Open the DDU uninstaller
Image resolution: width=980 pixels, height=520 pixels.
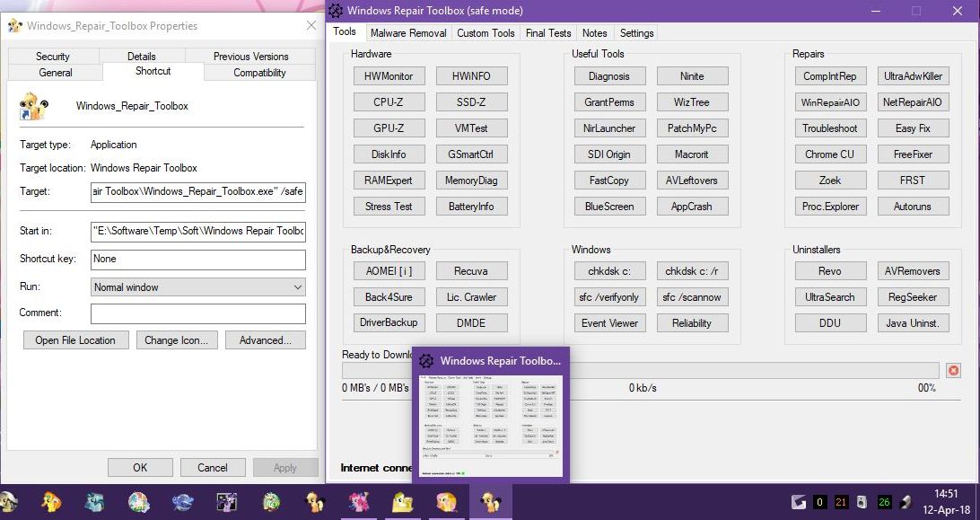click(831, 323)
